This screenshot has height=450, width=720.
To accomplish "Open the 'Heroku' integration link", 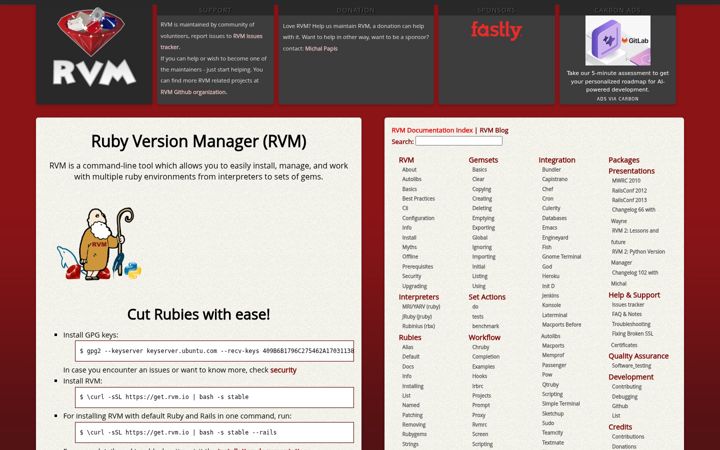I will point(550,276).
